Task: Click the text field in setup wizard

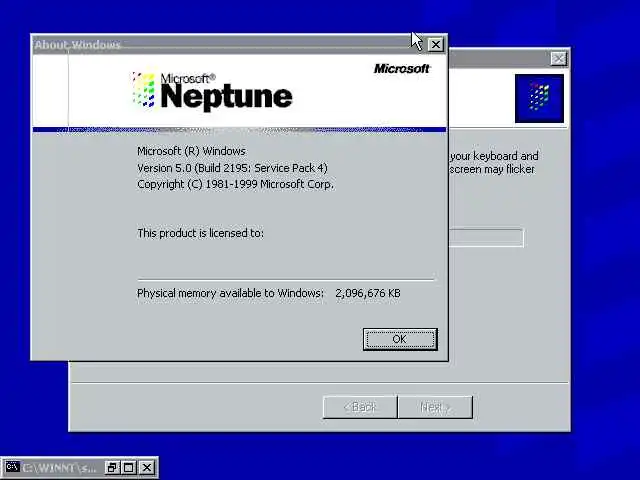Action: coord(486,238)
